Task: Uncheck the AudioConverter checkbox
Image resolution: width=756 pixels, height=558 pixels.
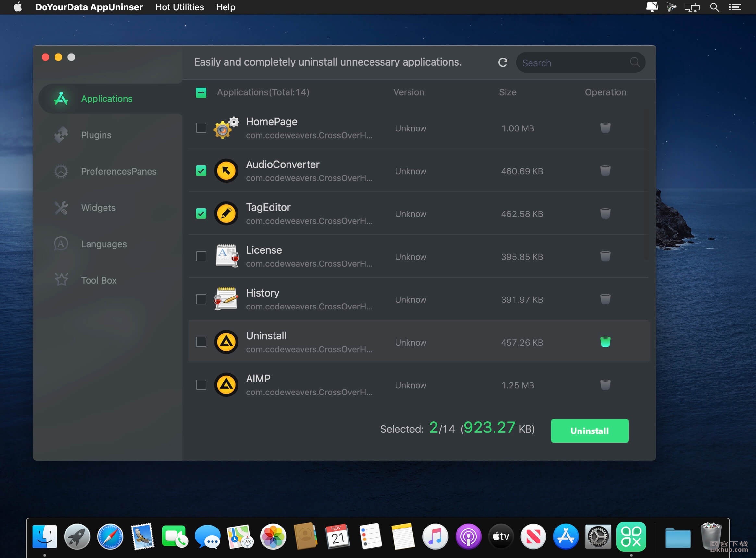Action: coord(201,171)
